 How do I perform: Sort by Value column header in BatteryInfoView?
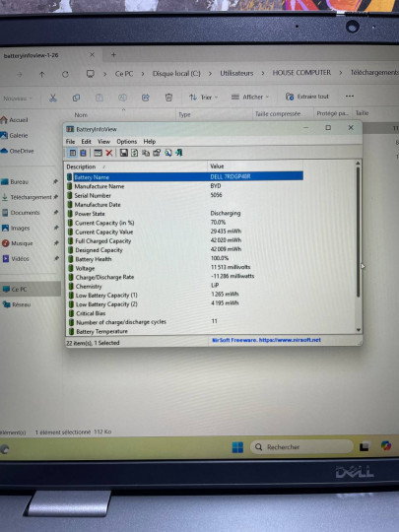pos(255,166)
